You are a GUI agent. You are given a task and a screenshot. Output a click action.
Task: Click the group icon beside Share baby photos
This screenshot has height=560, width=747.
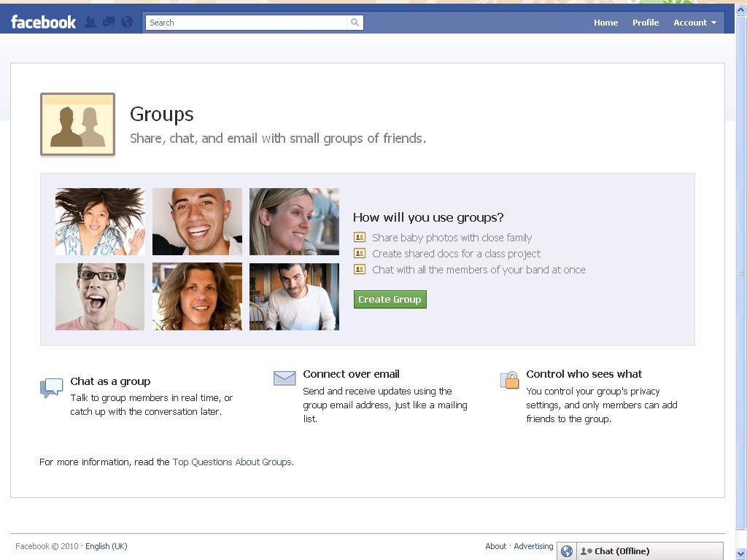(360, 237)
